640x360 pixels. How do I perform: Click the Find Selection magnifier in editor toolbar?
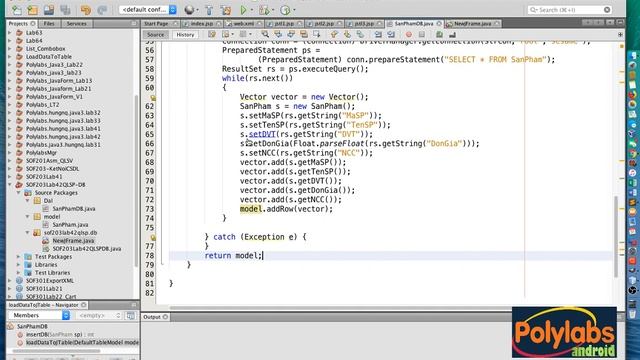(265, 35)
